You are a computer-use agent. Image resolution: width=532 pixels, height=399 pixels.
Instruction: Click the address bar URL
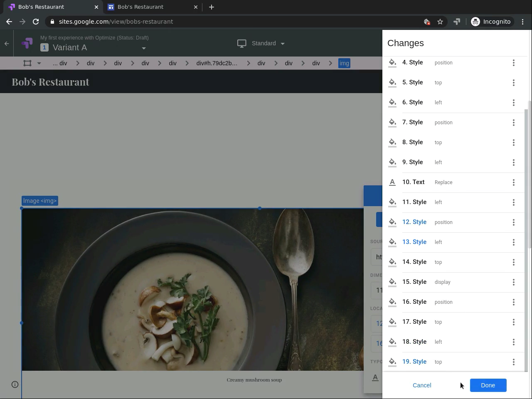coord(116,22)
